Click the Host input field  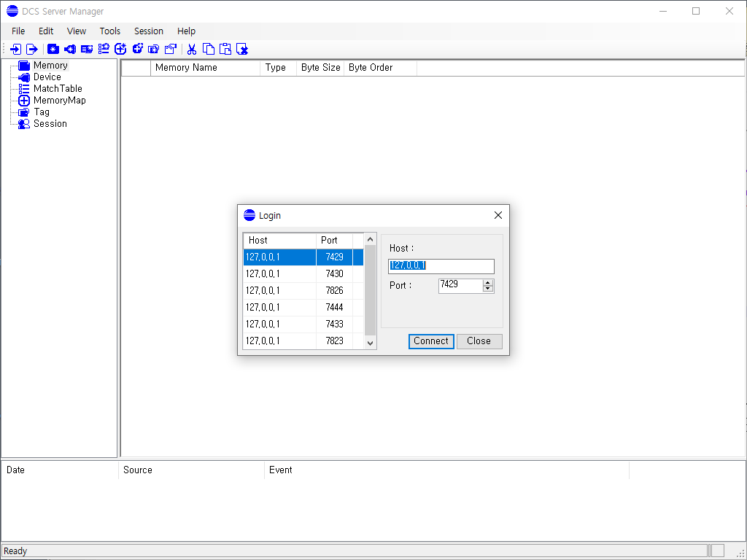pos(441,266)
